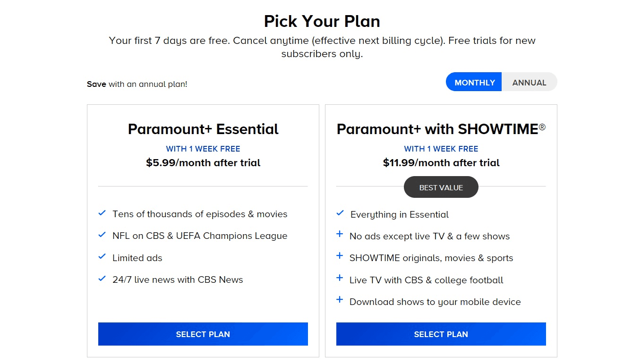The image size is (632, 364).
Task: Click the Pick Your Plan heading
Action: click(322, 21)
